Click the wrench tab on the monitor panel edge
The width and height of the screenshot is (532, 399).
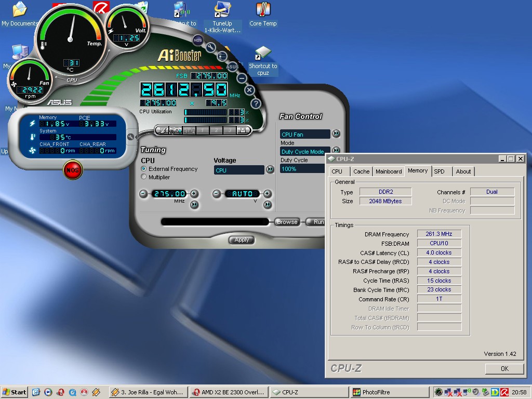(x=130, y=137)
